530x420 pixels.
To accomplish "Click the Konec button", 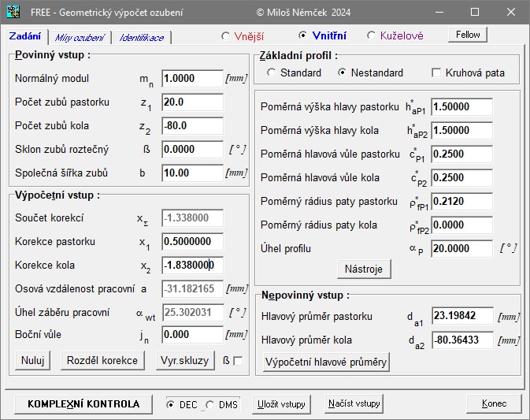I will pyautogui.click(x=495, y=403).
